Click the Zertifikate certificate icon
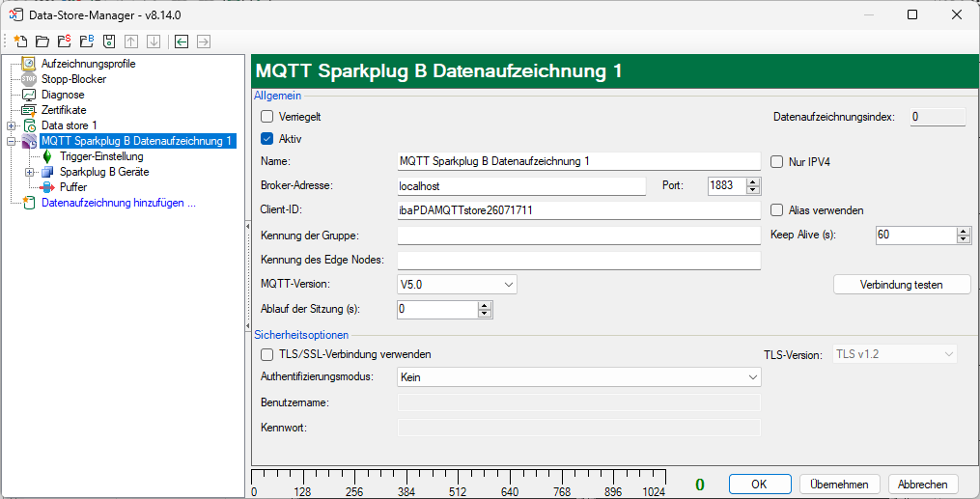The image size is (980, 499). click(29, 110)
